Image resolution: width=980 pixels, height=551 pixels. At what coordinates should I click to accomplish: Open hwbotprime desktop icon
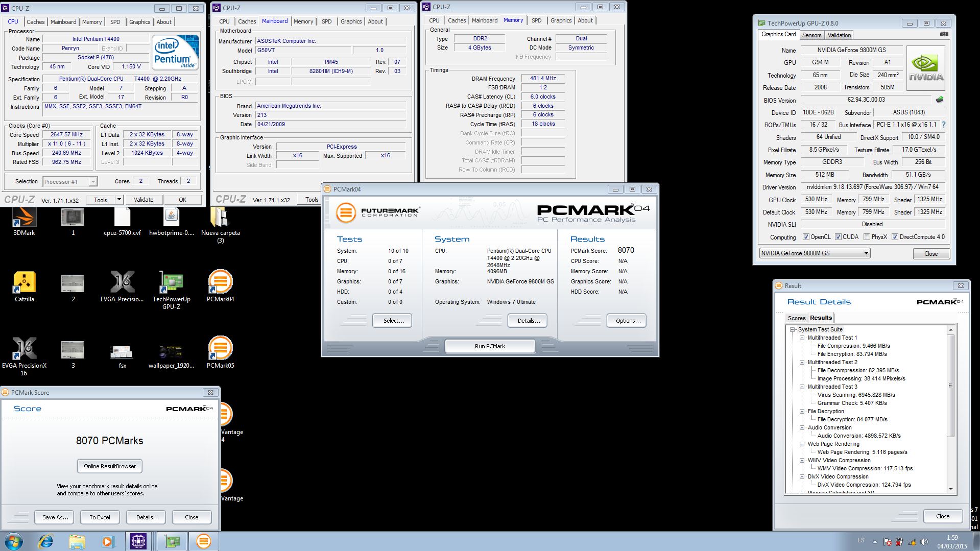(x=171, y=221)
